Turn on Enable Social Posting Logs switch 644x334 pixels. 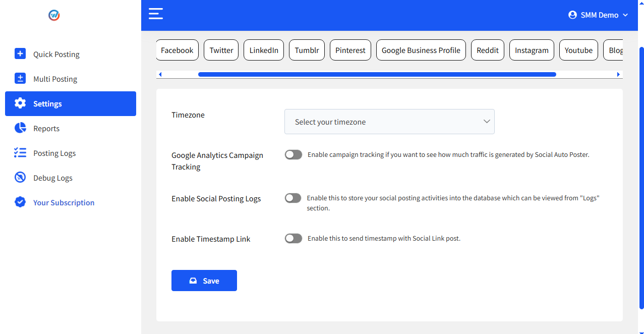[293, 198]
